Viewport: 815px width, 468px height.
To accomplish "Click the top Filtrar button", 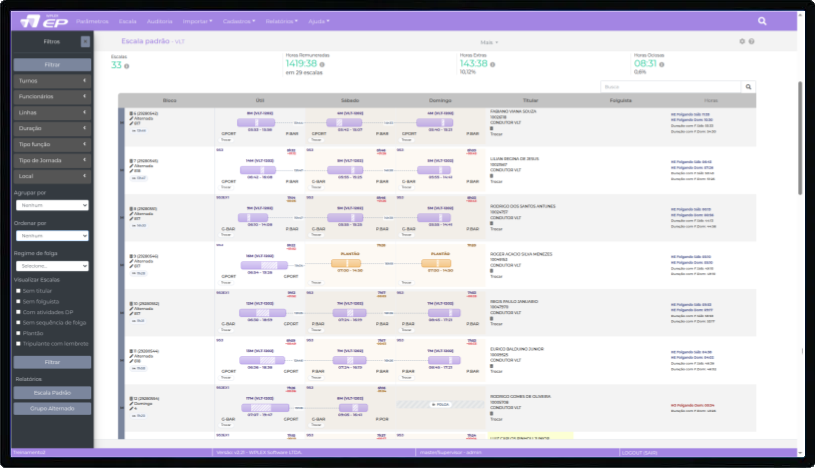I will click(52, 64).
